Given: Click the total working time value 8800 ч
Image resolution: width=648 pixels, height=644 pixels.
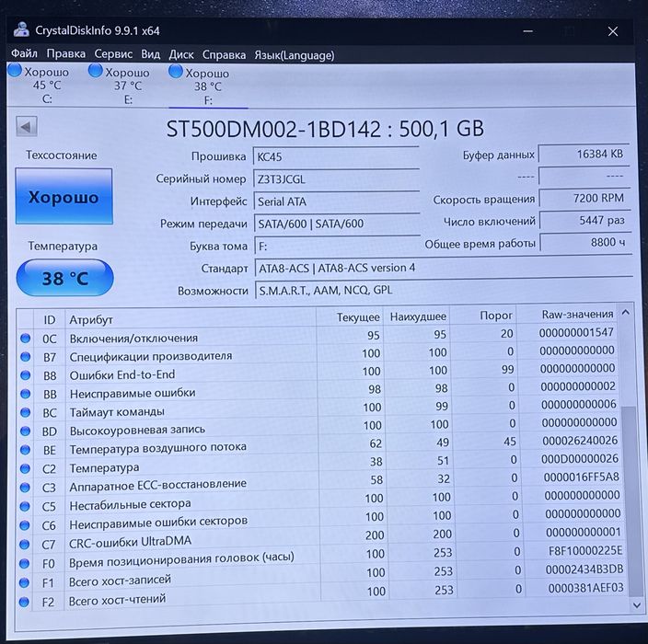Looking at the screenshot, I should click(585, 243).
